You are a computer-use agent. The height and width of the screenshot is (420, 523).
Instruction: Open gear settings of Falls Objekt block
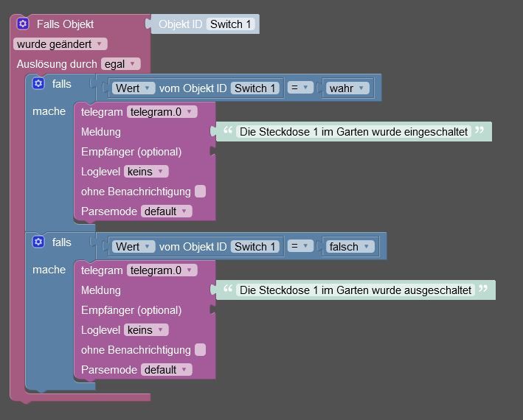point(23,24)
